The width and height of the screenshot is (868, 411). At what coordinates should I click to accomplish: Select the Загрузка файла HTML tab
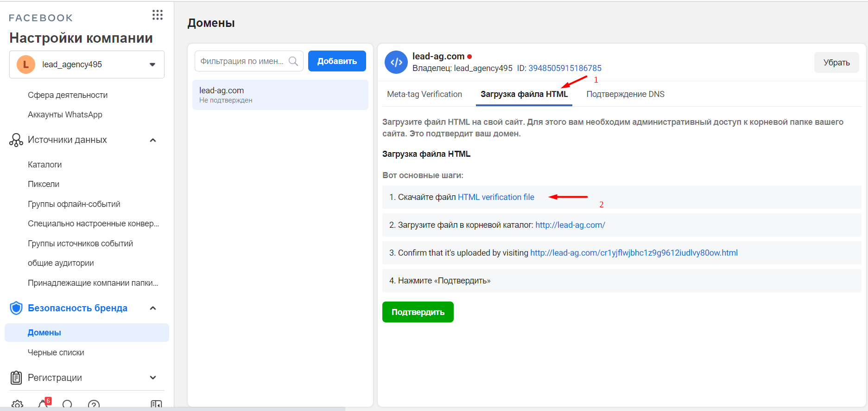[x=524, y=94]
